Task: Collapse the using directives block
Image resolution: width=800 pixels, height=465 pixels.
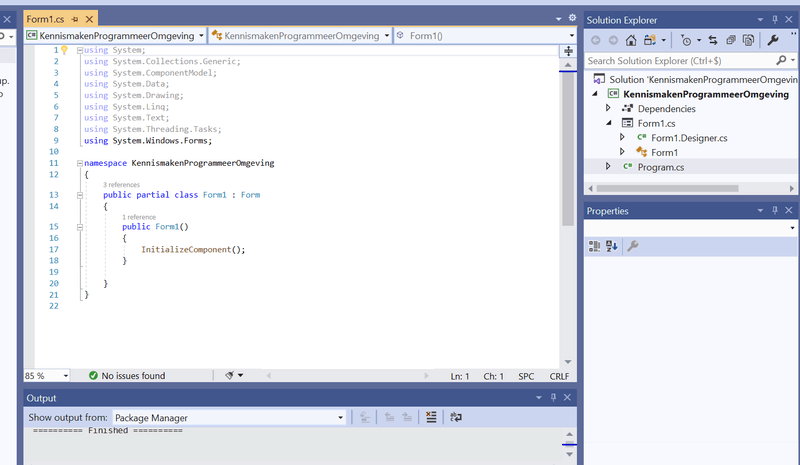Action: tap(80, 50)
